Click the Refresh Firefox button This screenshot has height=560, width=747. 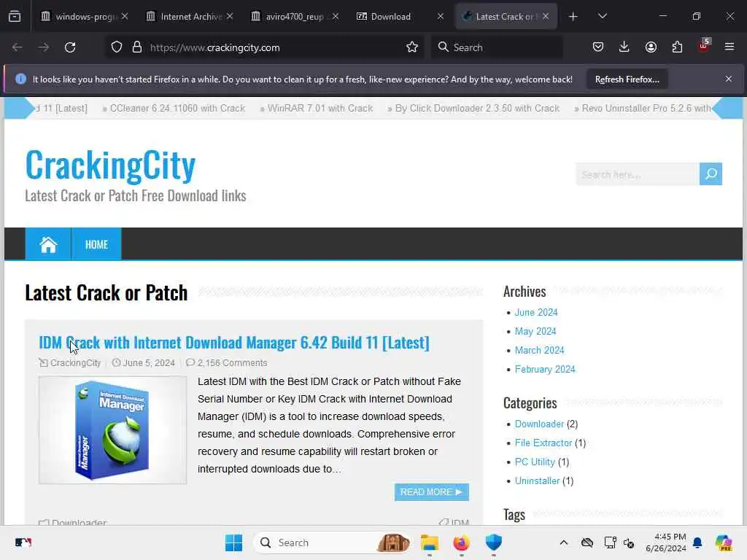(627, 79)
